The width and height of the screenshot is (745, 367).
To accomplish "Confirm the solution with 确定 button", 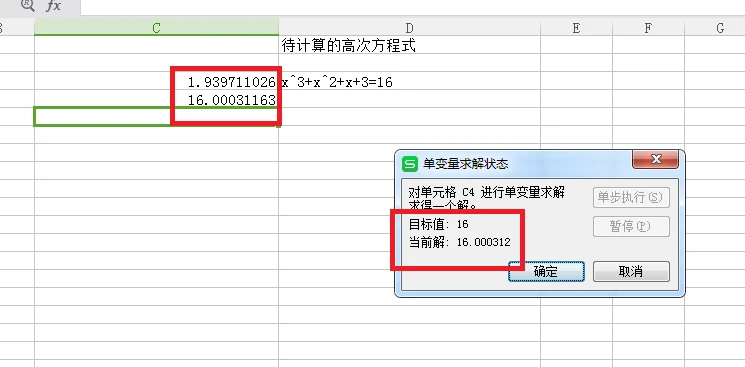I will click(x=546, y=271).
